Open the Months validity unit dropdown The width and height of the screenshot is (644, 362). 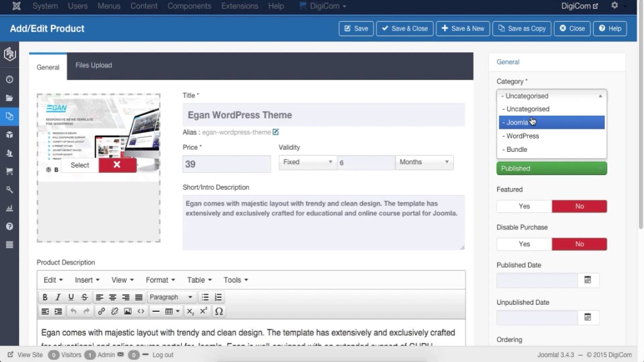(x=424, y=162)
